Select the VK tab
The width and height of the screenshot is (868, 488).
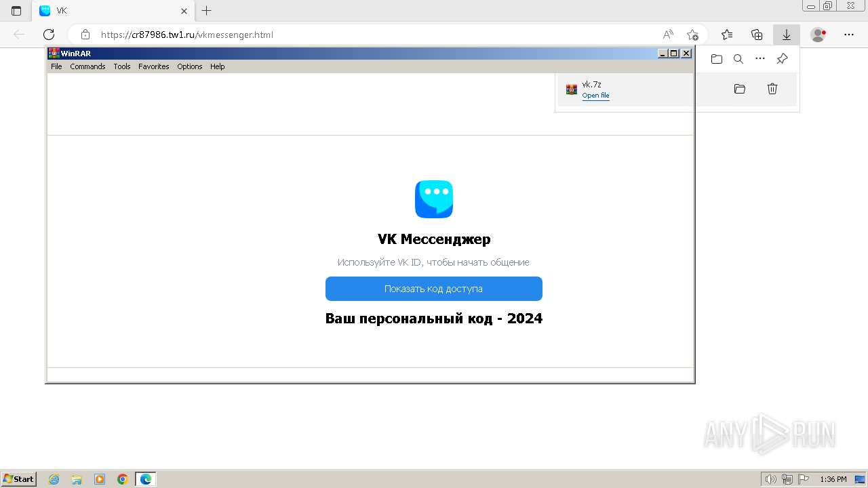113,11
